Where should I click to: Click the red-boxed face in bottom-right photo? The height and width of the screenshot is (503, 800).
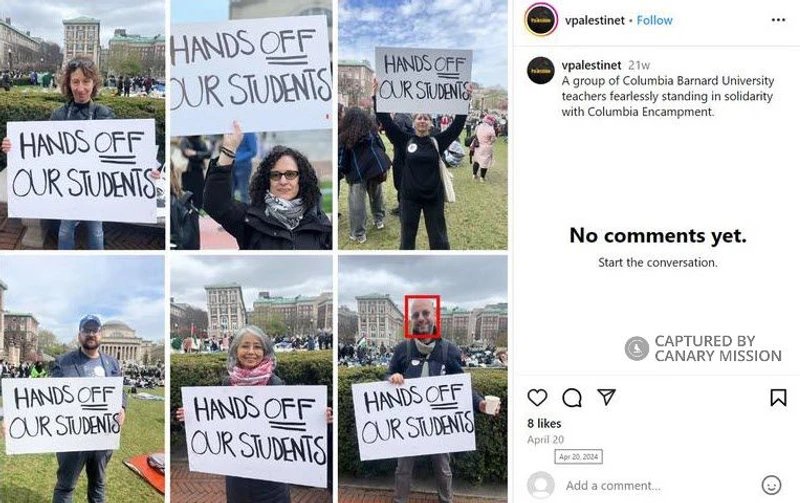(x=422, y=317)
